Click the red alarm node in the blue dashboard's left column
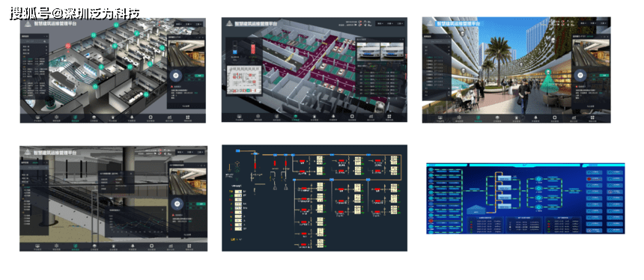 pos(431,221)
